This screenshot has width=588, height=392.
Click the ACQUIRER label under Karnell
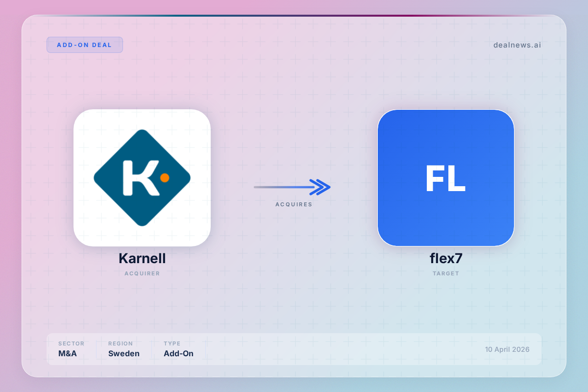click(x=142, y=273)
